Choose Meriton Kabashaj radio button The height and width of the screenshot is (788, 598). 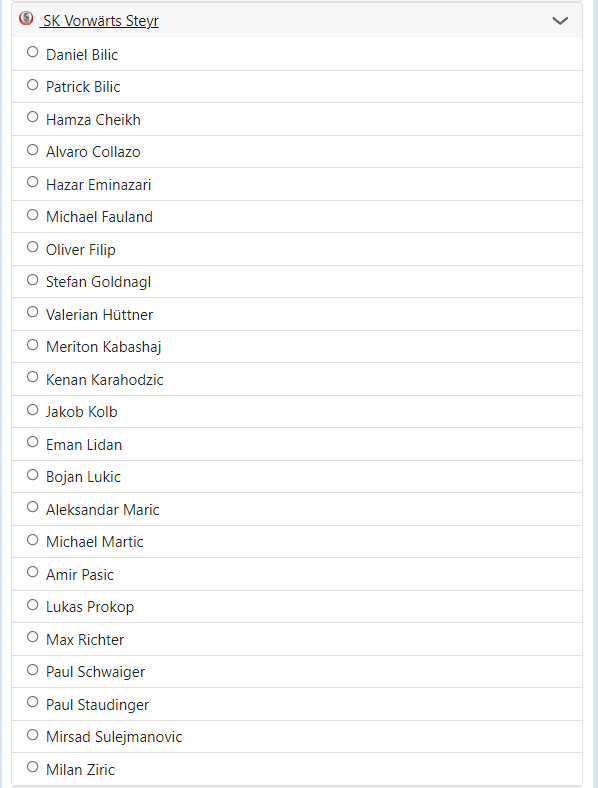(x=33, y=344)
